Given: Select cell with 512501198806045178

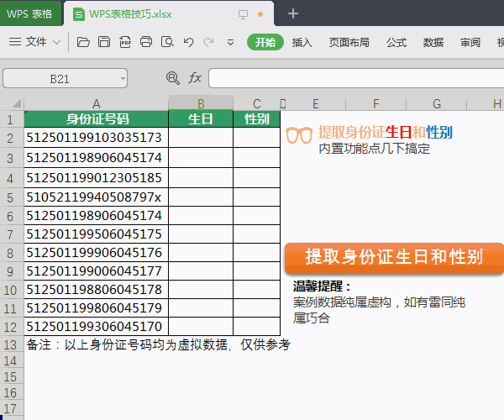Looking at the screenshot, I should (x=97, y=290).
